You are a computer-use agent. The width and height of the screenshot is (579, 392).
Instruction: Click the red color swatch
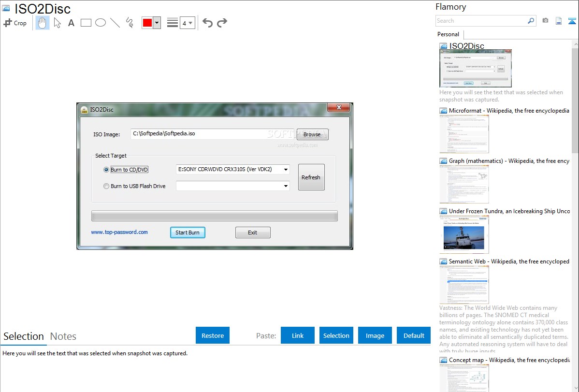coord(147,23)
